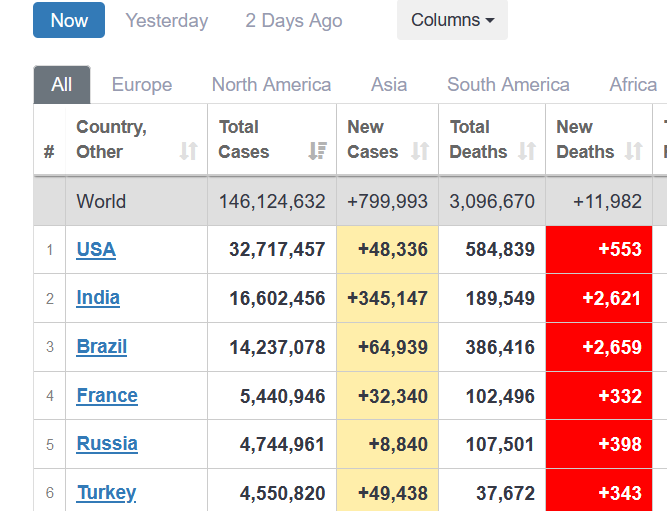Open the France country link
667x511 pixels.
pos(107,396)
